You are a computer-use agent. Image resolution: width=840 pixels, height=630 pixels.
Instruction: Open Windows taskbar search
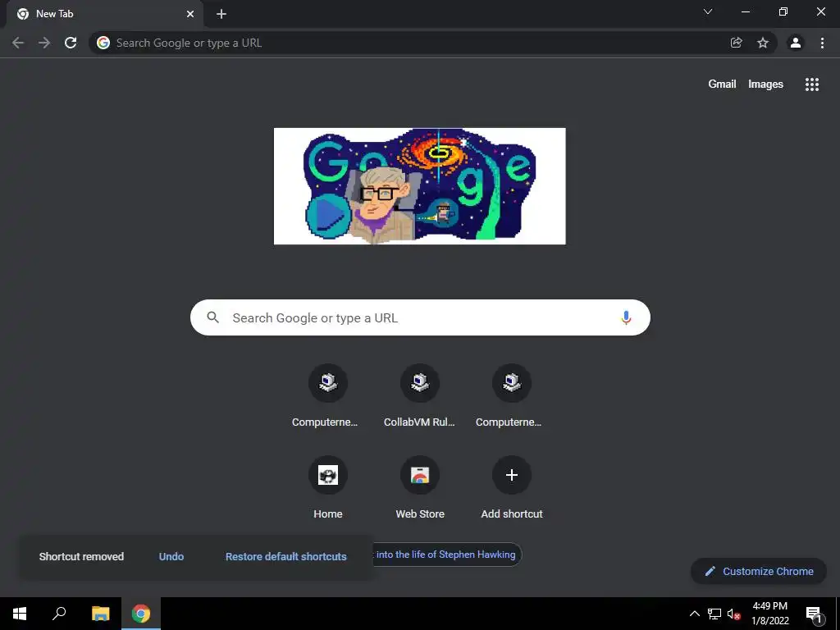click(59, 614)
